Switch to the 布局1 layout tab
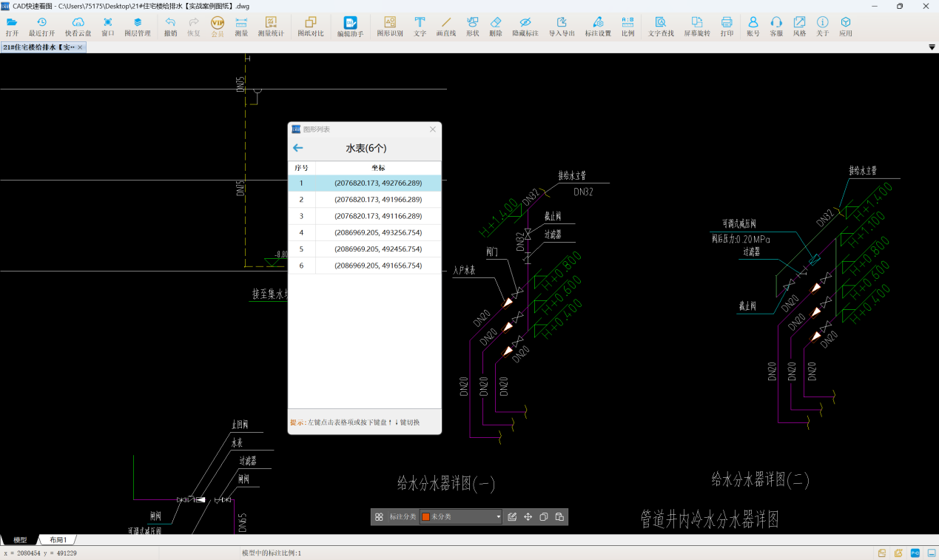939x560 pixels. tap(58, 540)
